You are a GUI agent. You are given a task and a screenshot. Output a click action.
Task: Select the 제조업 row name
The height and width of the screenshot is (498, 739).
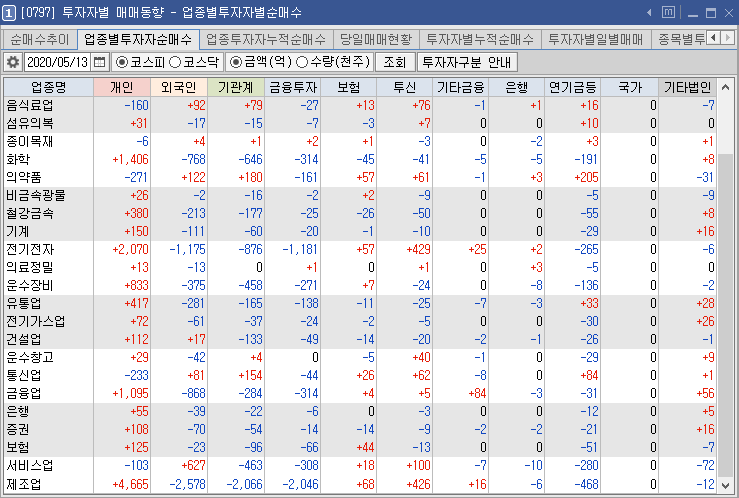point(24,484)
